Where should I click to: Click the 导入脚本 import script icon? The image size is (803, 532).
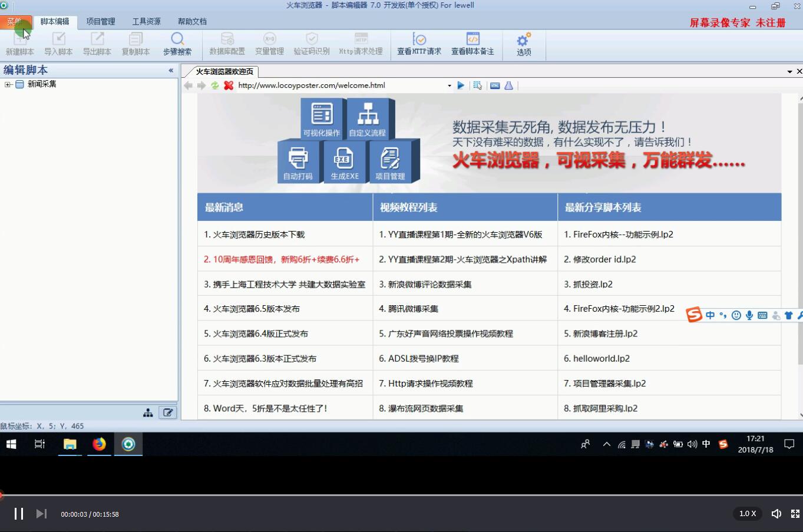[x=58, y=44]
